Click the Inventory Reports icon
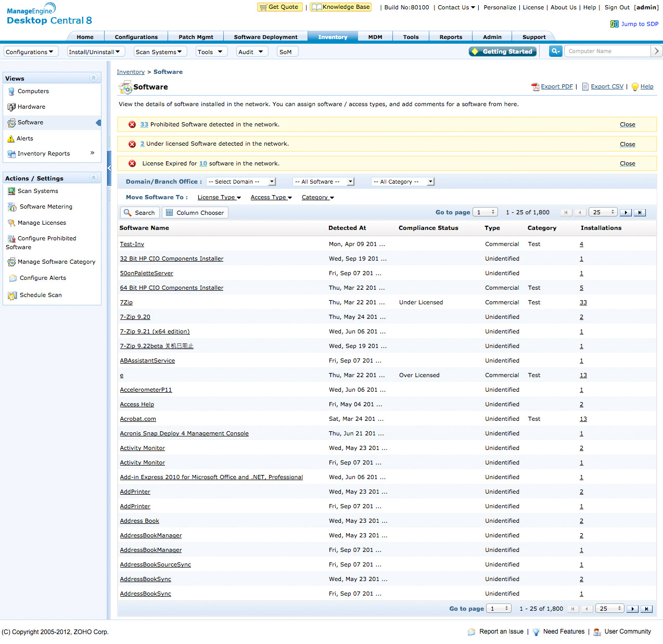 pos(11,154)
